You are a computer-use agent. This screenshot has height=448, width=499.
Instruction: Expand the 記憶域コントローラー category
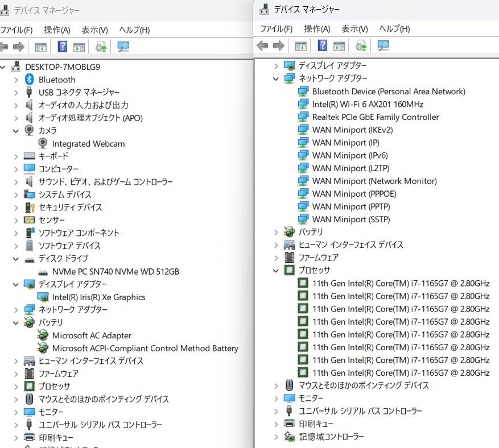tap(276, 437)
